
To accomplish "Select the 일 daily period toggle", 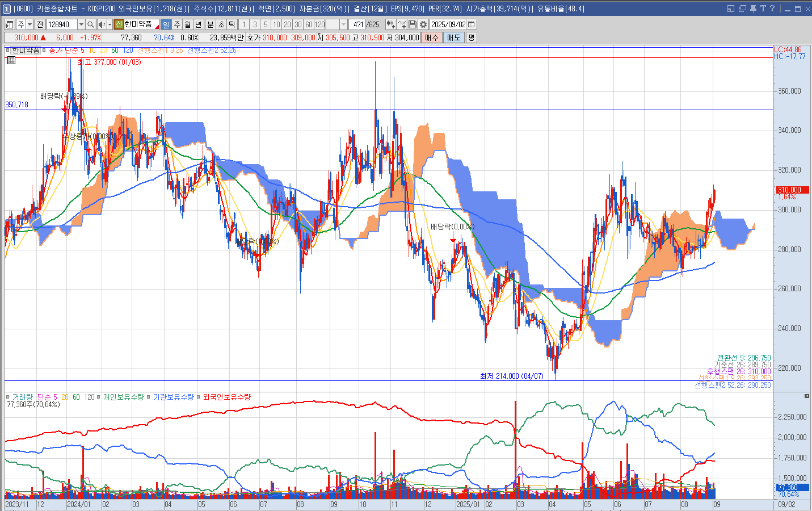I will point(166,24).
